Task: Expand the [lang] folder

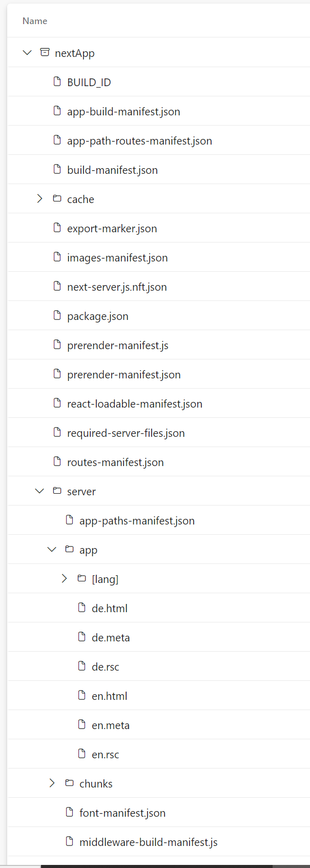Action: coord(64,578)
